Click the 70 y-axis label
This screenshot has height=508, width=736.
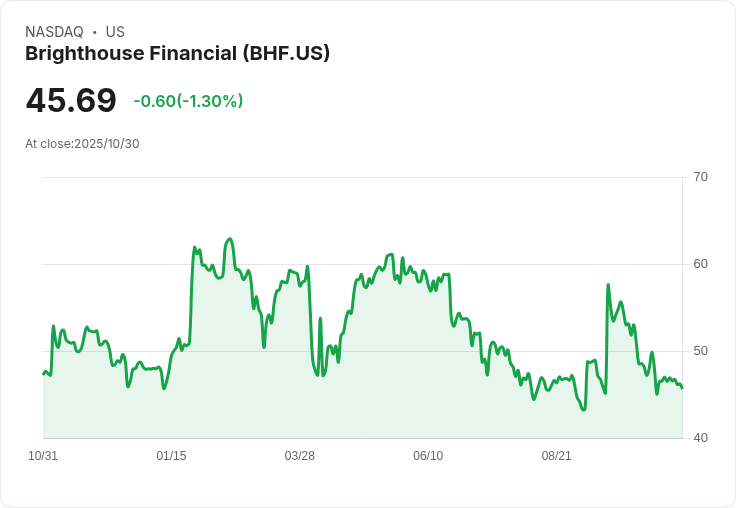[701, 177]
